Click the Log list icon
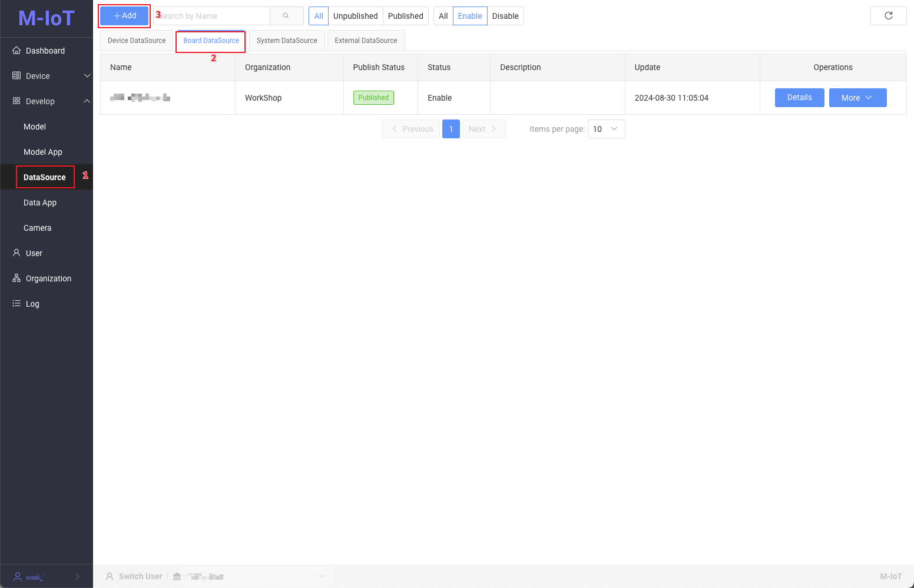The image size is (914, 588). tap(16, 304)
